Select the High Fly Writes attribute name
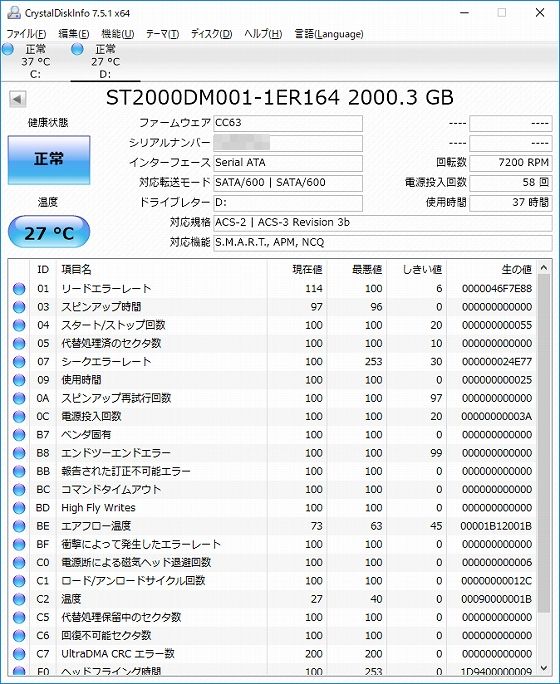Screen dimensions: 560x684 99,508
